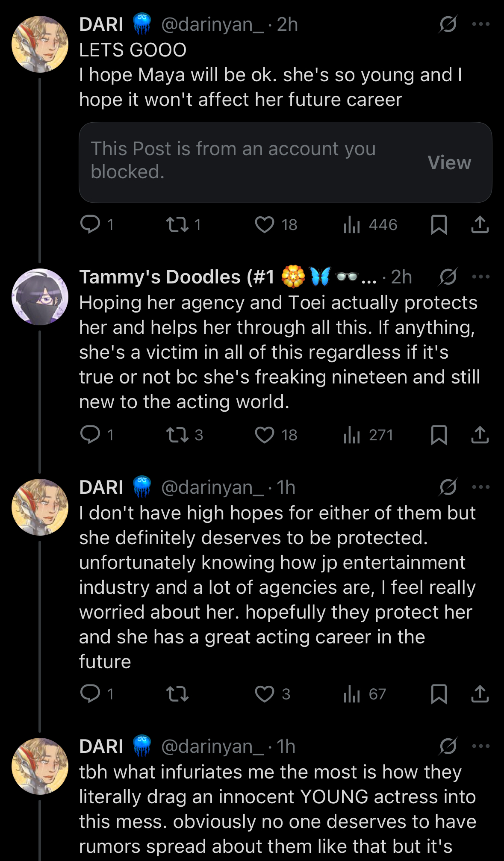
Task: Like Tammy's Doodles post about Toei
Action: (265, 435)
